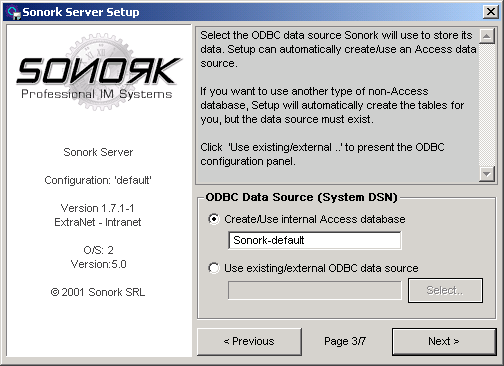Go to the next setup page
The image size is (504, 366).
point(444,341)
